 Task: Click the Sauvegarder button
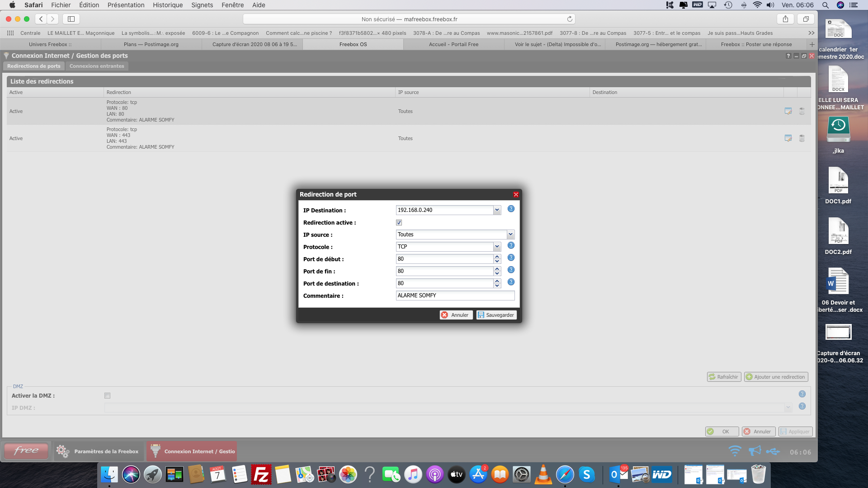tap(496, 315)
